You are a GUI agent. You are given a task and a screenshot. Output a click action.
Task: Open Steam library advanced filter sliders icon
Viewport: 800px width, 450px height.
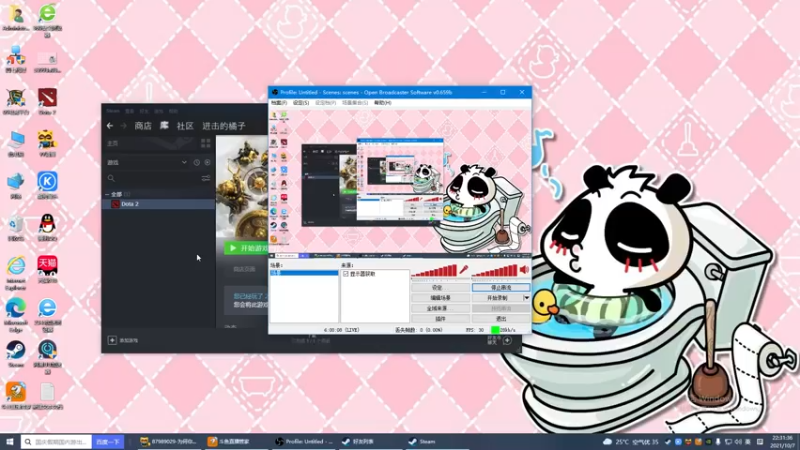tap(206, 178)
